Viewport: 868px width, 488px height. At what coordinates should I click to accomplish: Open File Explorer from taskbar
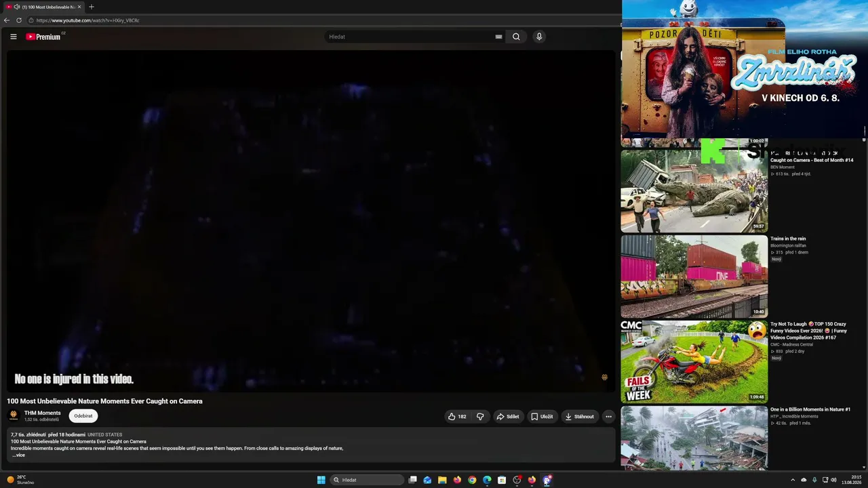point(442,480)
